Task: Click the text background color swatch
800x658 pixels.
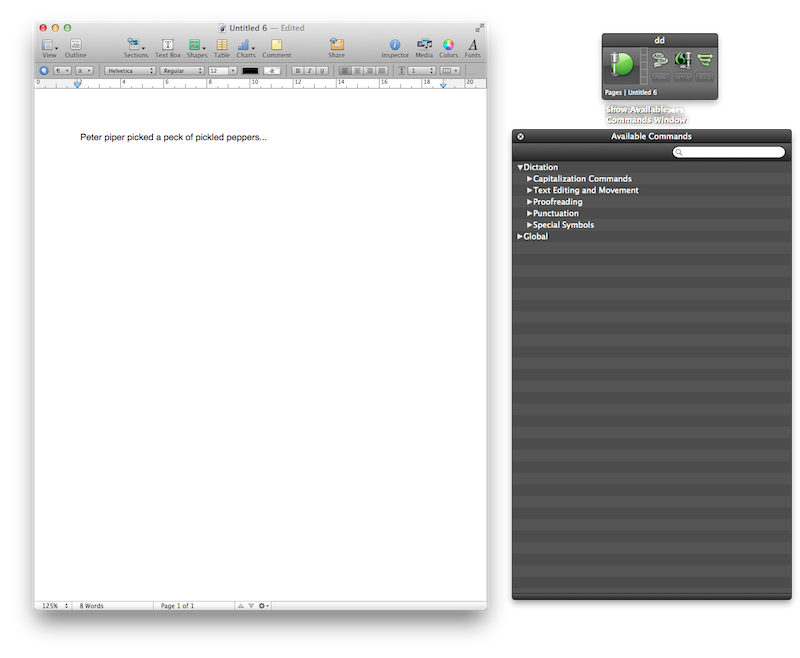Action: [x=272, y=70]
